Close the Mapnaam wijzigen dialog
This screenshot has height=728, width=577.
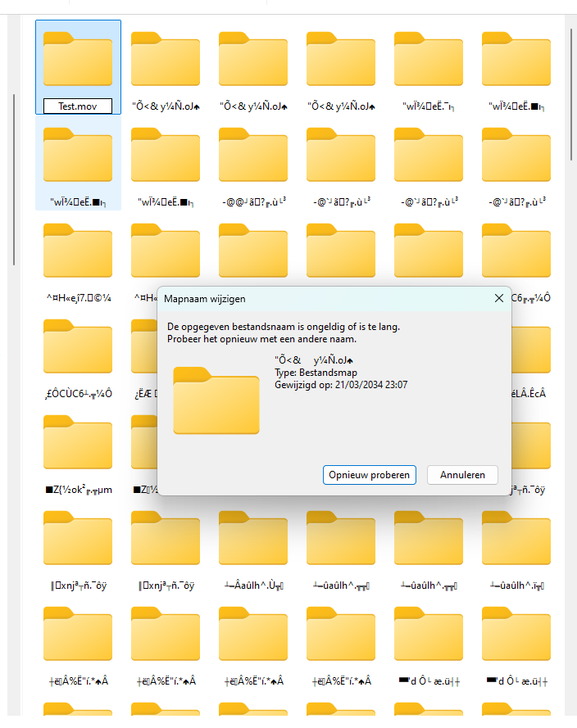[498, 299]
